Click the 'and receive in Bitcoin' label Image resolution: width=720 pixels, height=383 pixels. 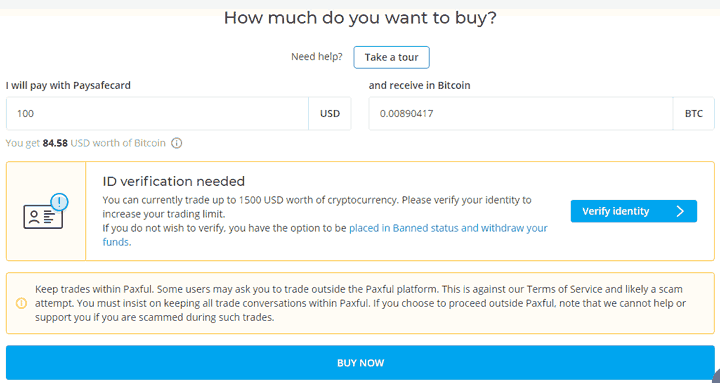(x=419, y=85)
